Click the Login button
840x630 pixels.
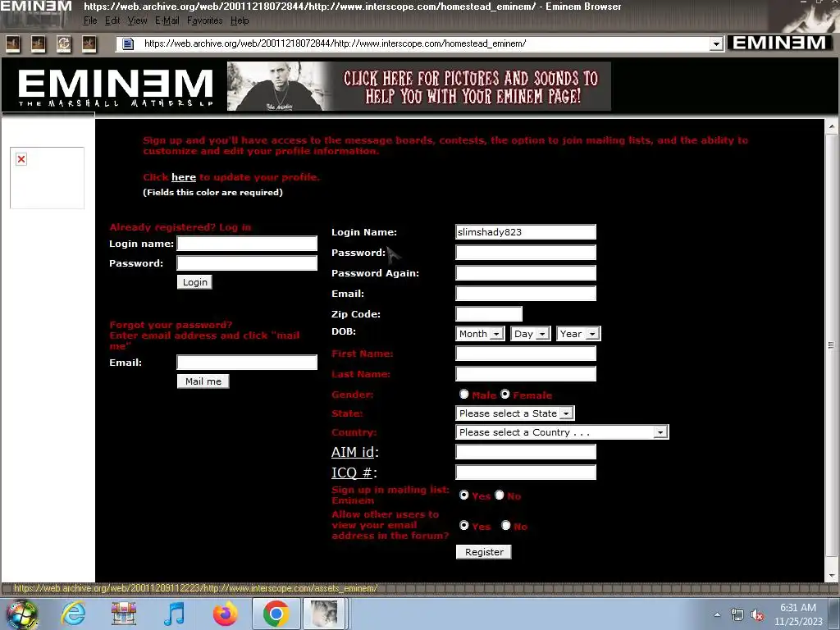pos(194,282)
